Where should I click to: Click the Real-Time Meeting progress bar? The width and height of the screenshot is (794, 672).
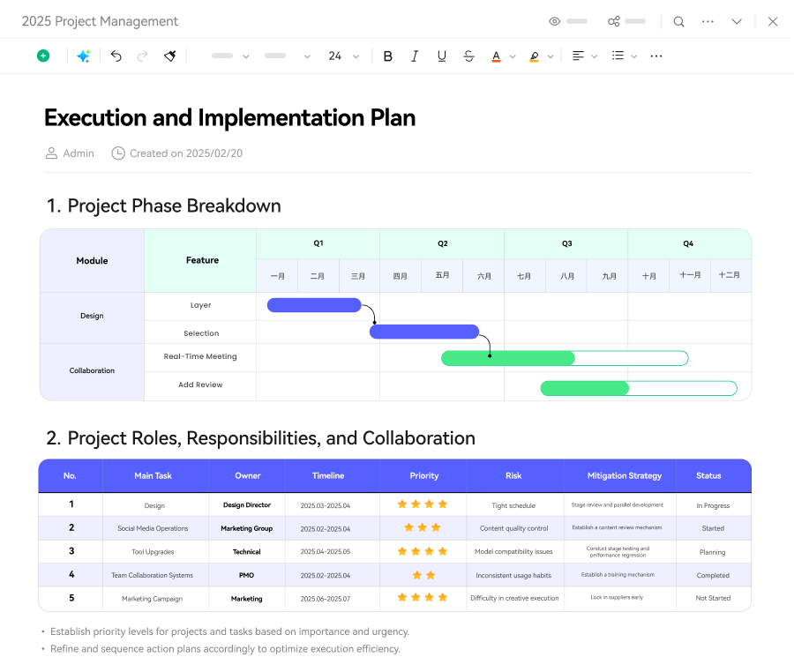(x=565, y=358)
